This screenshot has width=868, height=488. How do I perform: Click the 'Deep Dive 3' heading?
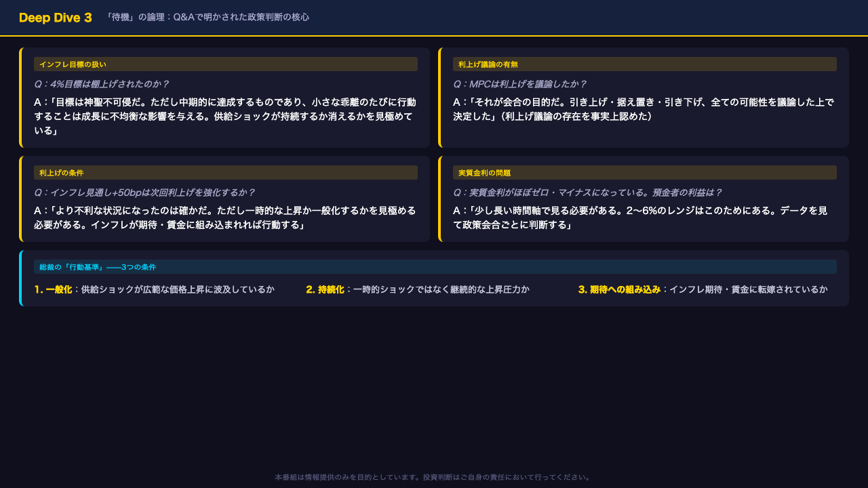pos(56,18)
